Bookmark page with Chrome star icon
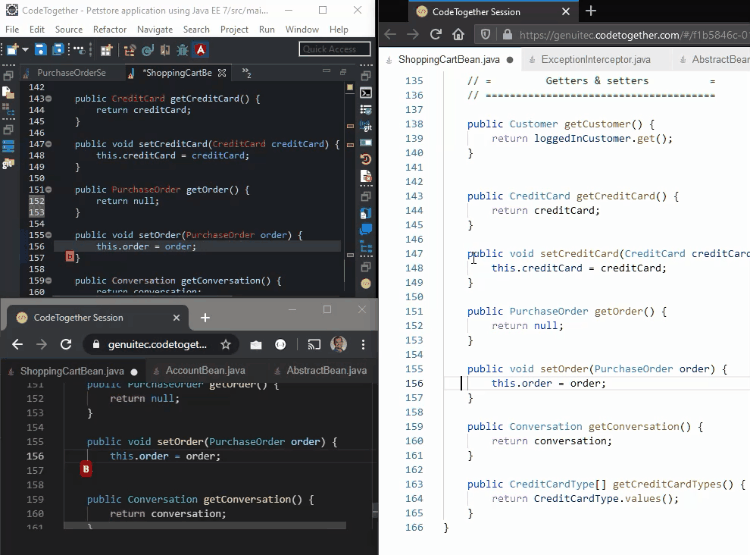 [226, 344]
